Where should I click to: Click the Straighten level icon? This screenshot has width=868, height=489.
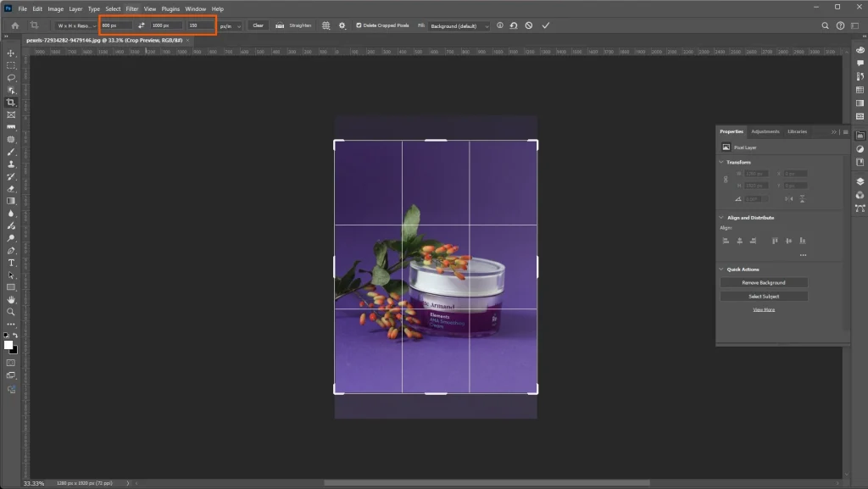pos(280,25)
